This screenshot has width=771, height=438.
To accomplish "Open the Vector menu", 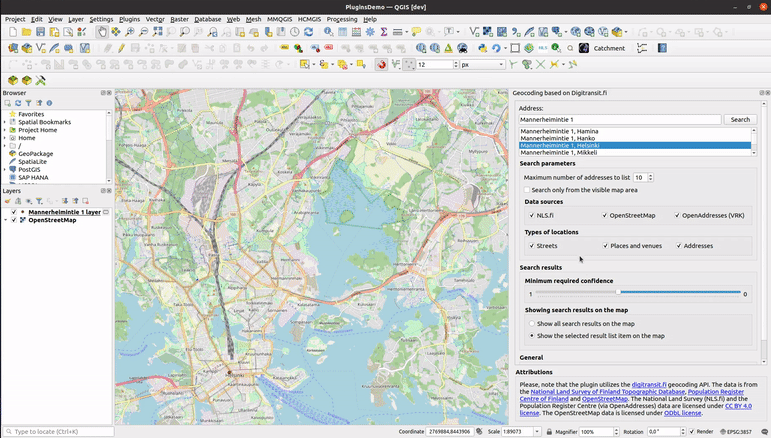I will pyautogui.click(x=155, y=19).
